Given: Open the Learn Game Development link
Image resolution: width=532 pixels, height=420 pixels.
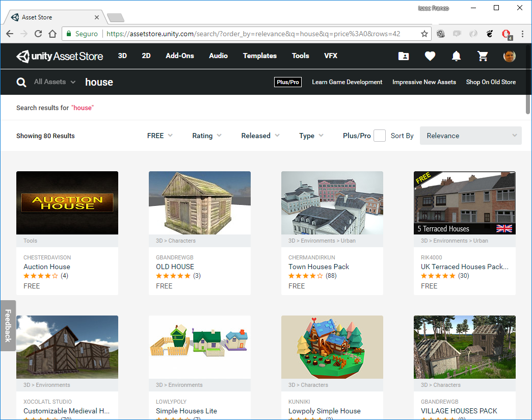Looking at the screenshot, I should [x=347, y=82].
